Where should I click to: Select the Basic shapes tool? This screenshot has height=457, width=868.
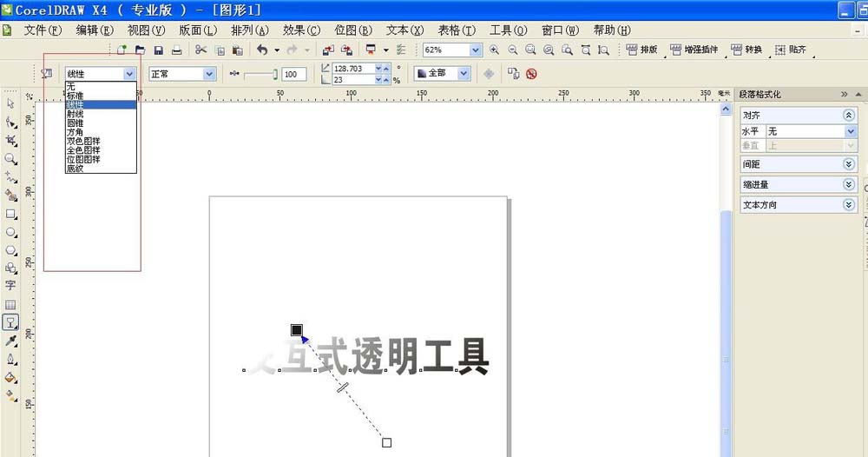[x=10, y=268]
